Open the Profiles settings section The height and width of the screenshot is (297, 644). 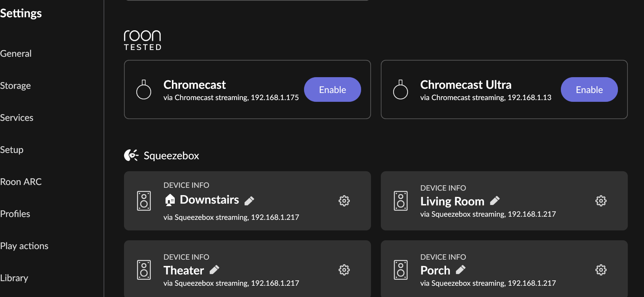click(15, 214)
